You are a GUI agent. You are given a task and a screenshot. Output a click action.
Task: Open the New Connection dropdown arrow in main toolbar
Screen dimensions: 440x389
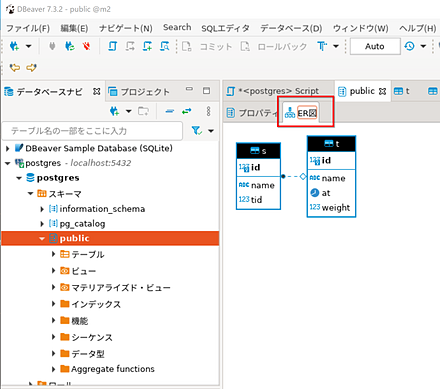(29, 46)
